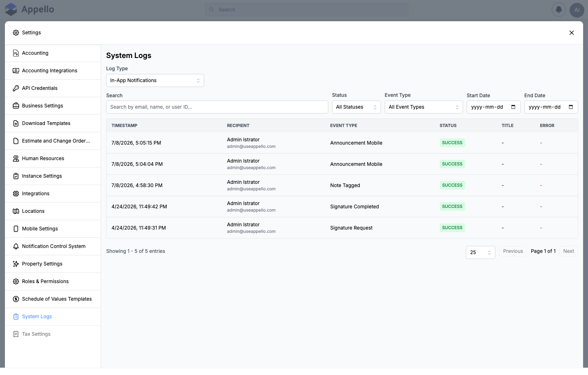
Task: Open the End Date picker field
Action: pyautogui.click(x=551, y=107)
